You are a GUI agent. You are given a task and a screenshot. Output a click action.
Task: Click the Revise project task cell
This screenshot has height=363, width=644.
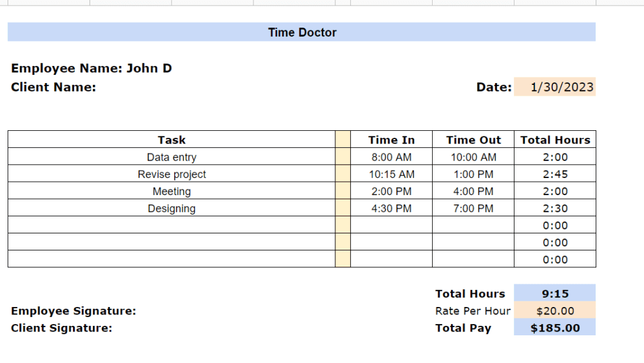[171, 174]
